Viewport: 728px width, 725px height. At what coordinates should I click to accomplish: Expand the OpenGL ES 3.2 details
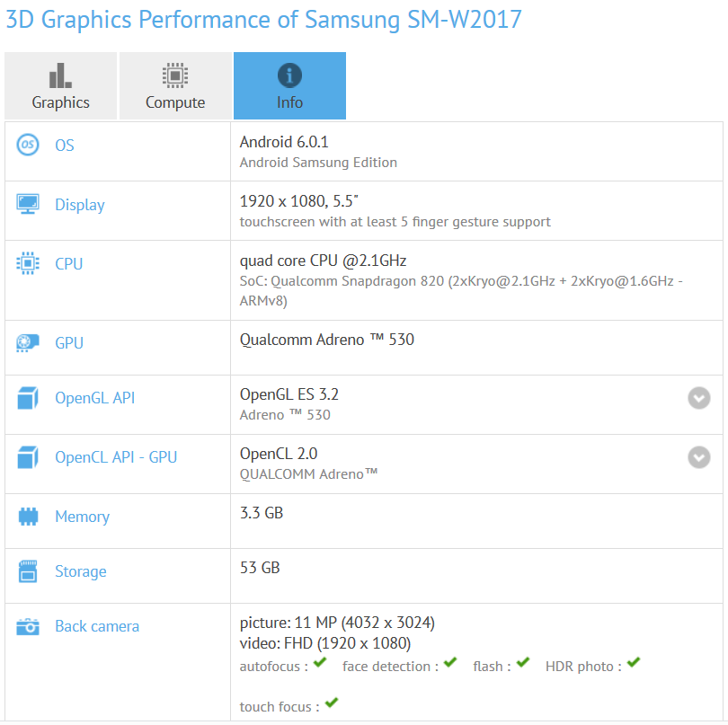698,398
